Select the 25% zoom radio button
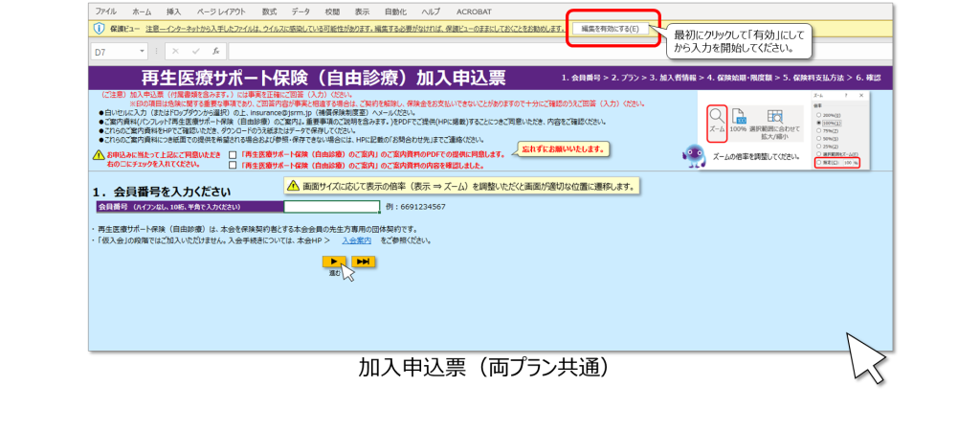This screenshot has width=980, height=432. (x=819, y=147)
